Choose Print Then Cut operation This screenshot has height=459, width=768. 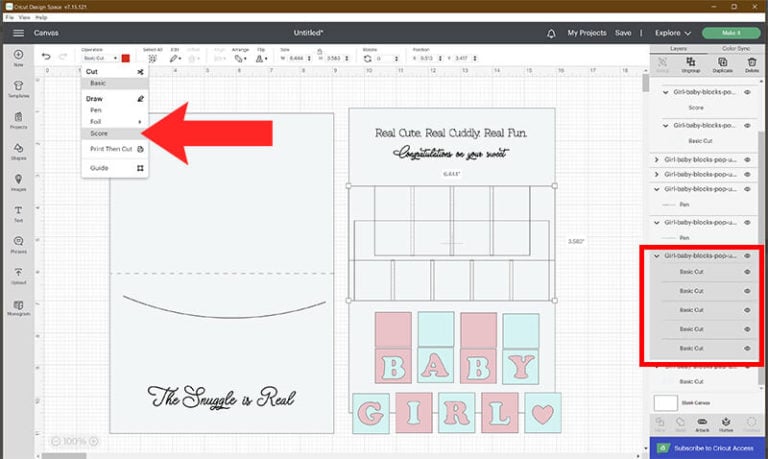click(115, 149)
